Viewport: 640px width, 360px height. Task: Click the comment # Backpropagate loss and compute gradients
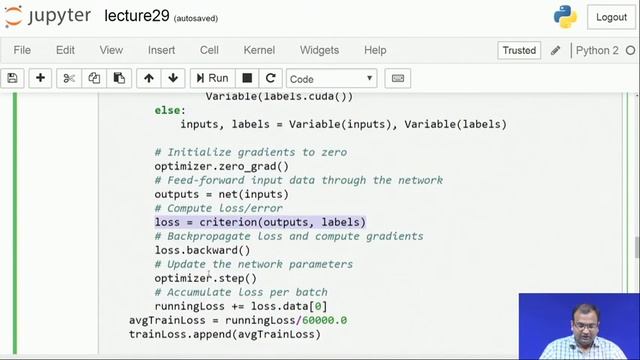pos(289,236)
